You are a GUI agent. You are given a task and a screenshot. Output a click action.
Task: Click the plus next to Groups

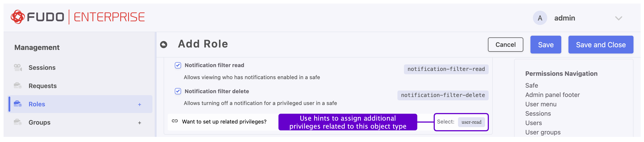(139, 123)
